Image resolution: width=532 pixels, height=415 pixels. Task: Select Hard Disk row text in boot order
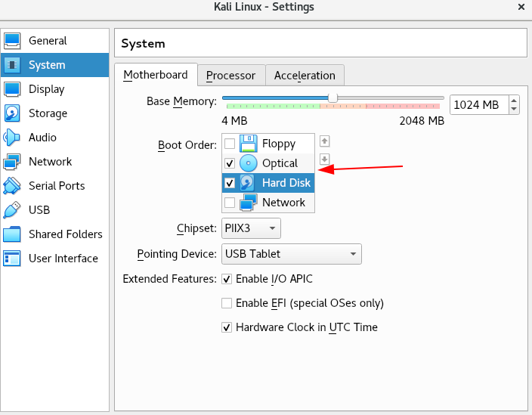(x=286, y=183)
